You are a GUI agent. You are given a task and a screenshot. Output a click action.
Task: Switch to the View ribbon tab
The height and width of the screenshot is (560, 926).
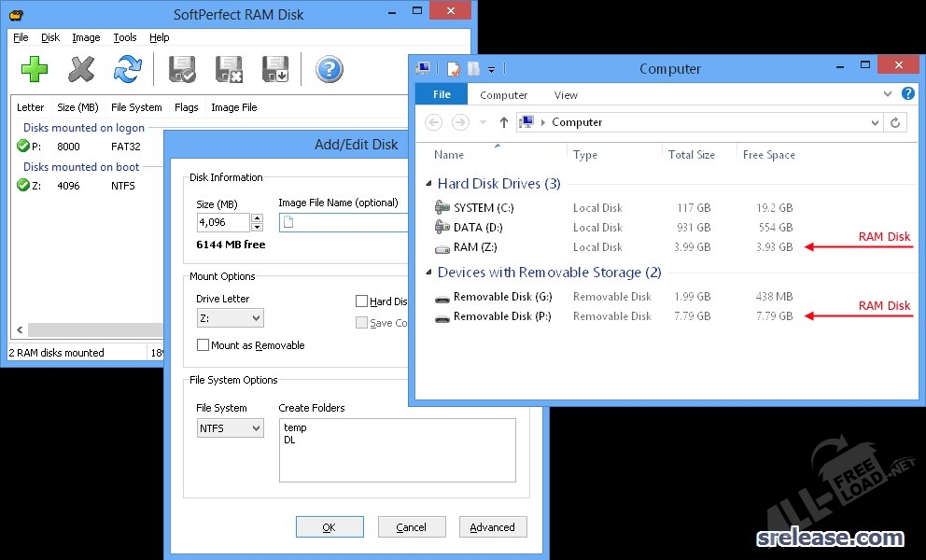coord(566,95)
